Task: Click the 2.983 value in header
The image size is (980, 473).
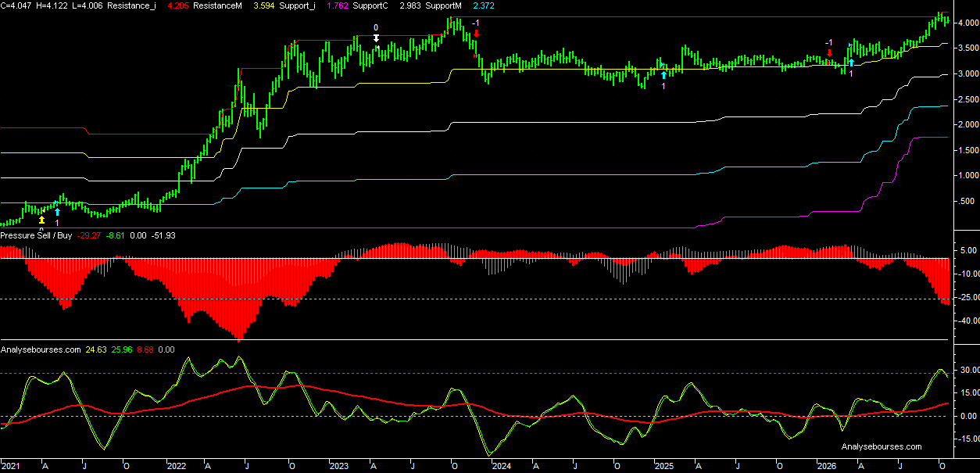Action: [411, 5]
